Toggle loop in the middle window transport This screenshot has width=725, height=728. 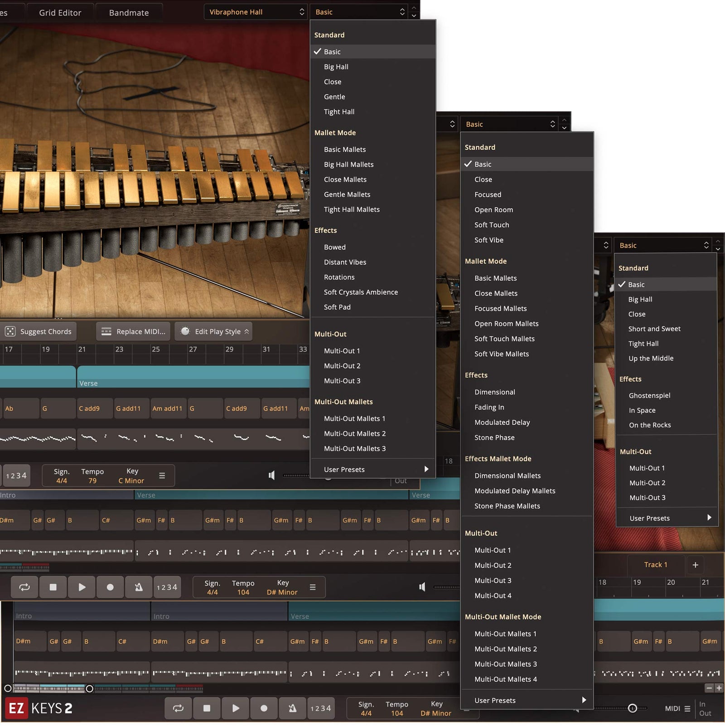tap(24, 587)
